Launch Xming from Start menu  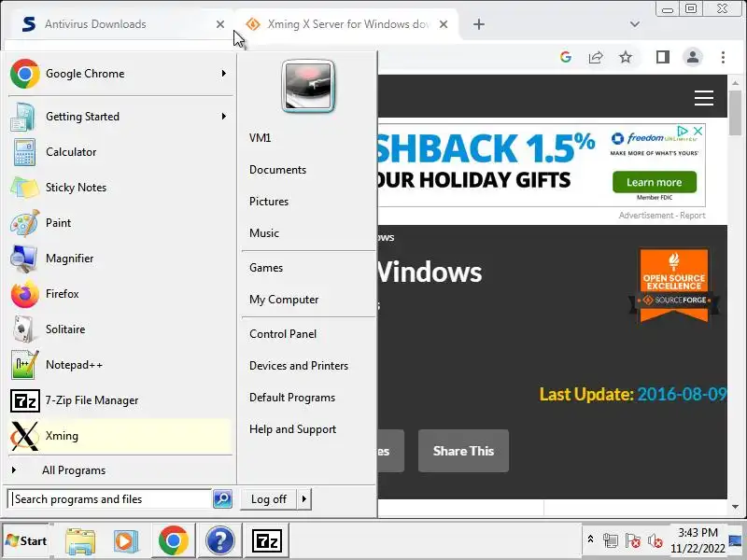(x=120, y=436)
